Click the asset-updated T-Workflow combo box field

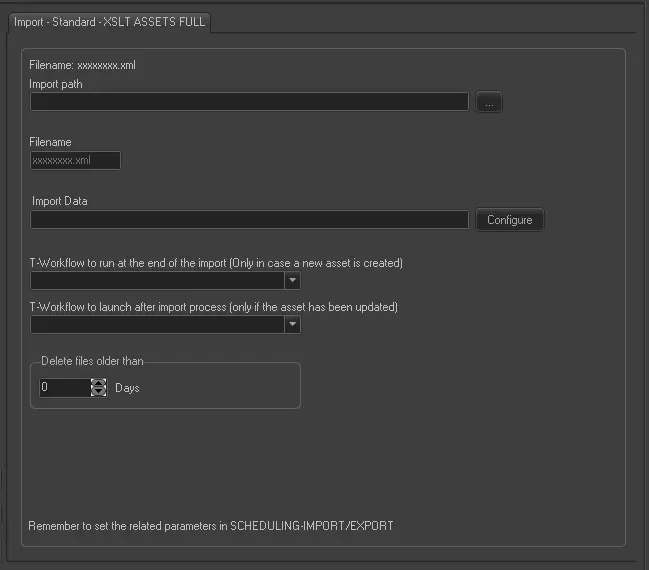tap(157, 324)
